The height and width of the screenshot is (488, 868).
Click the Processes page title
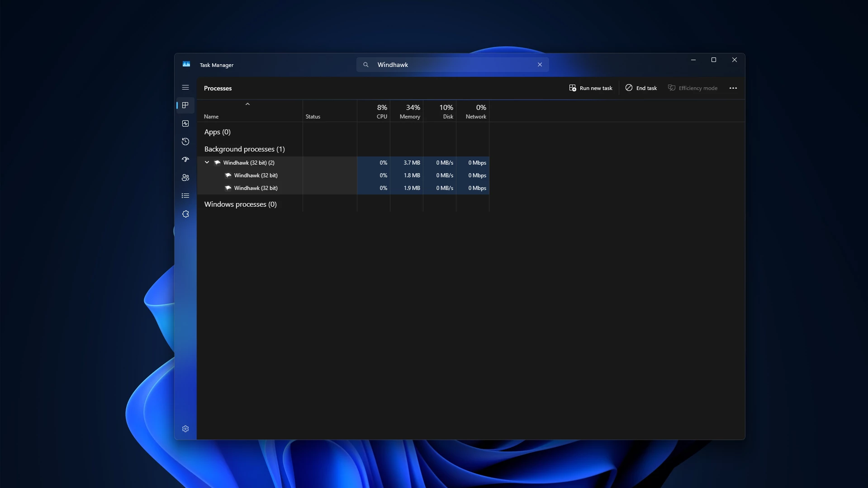218,88
